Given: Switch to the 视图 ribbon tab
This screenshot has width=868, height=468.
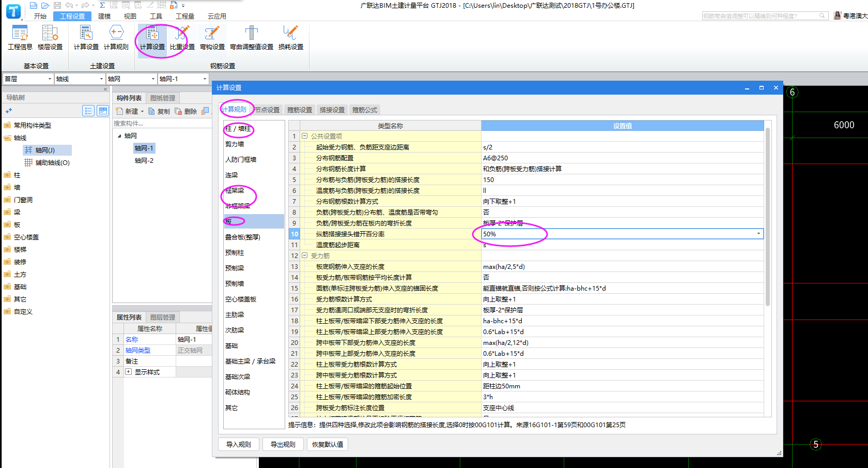Looking at the screenshot, I should pos(130,16).
